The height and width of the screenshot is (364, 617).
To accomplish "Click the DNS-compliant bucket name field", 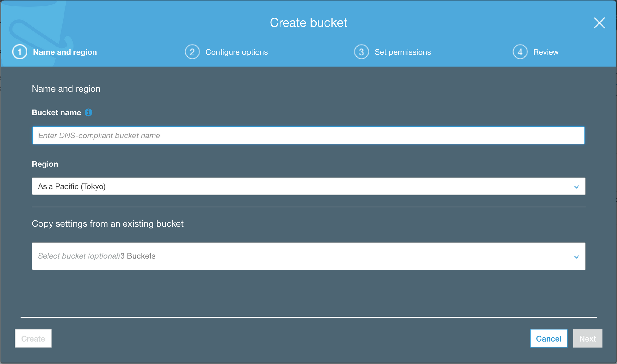I will (x=308, y=135).
